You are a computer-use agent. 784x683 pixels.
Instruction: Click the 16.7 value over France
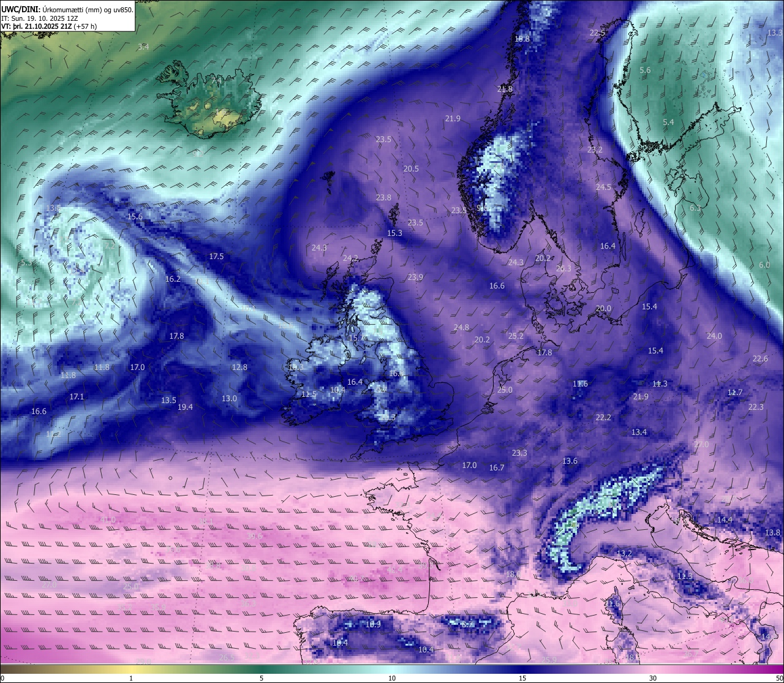497,467
